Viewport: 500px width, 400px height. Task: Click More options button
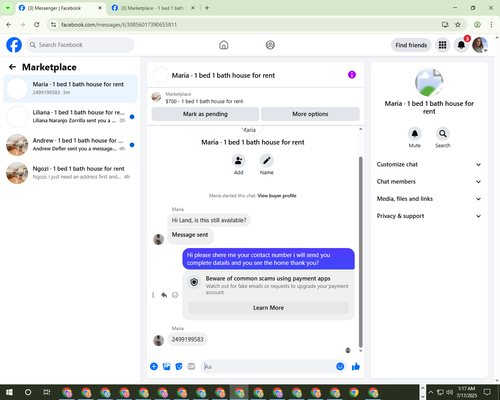(x=310, y=114)
